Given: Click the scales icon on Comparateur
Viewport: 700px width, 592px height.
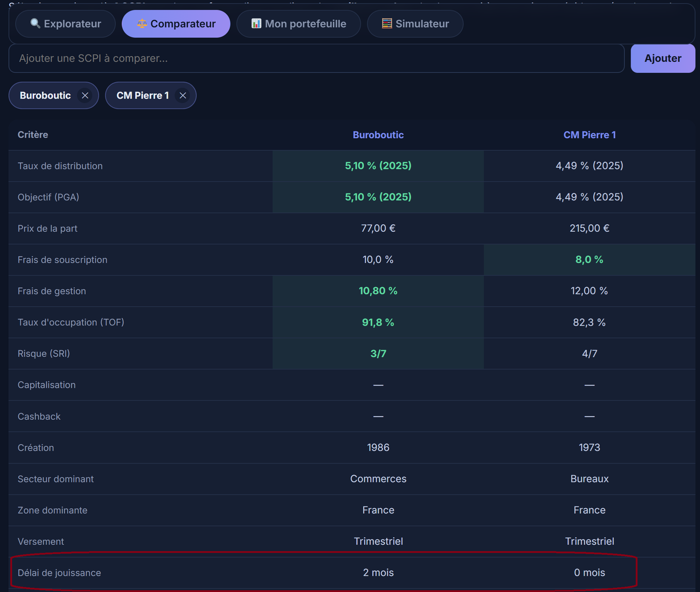Looking at the screenshot, I should 142,24.
